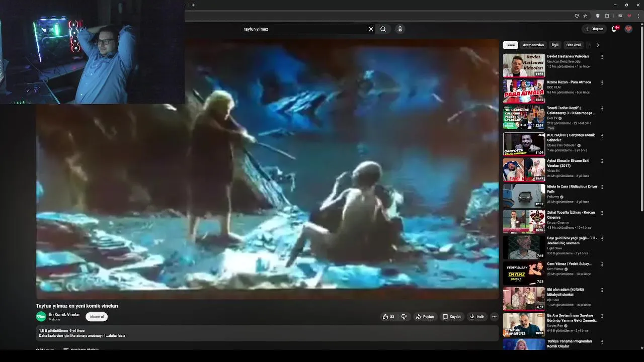Open options menu for tiki olan adam video
This screenshot has width=644, height=362.
(x=602, y=290)
